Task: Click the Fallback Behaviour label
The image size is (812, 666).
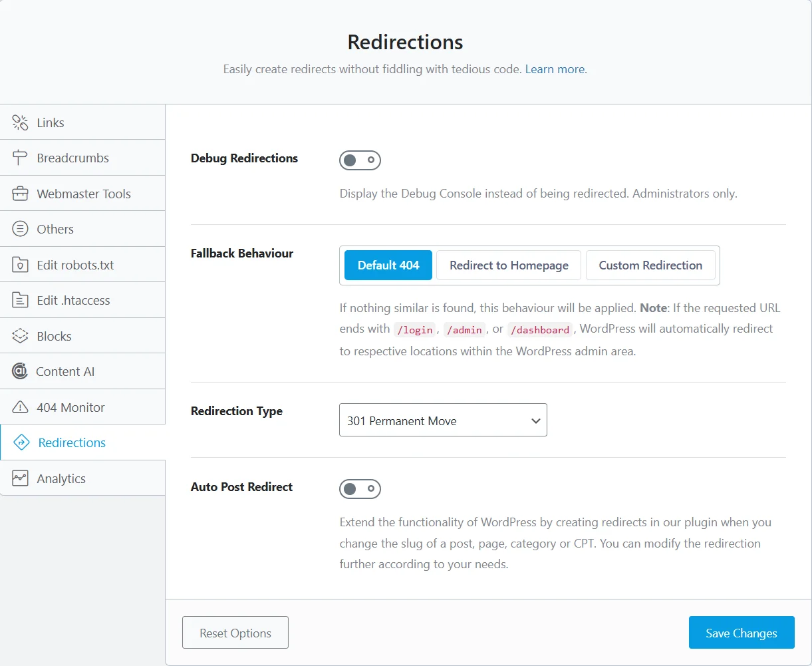Action: (x=242, y=253)
